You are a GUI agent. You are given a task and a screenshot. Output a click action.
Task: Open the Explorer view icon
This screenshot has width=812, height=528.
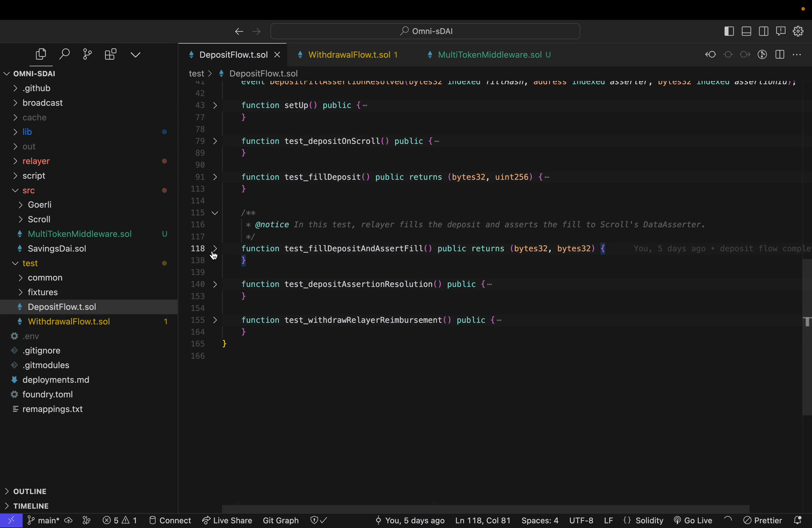[41, 54]
